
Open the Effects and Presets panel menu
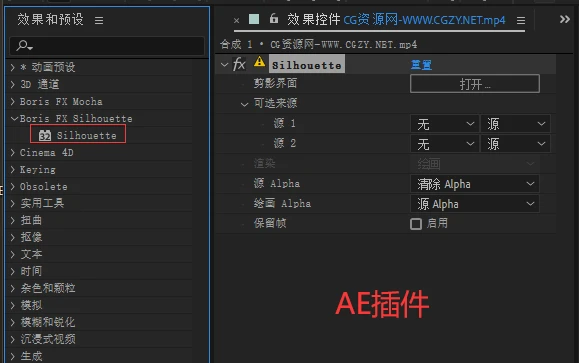pos(99,20)
